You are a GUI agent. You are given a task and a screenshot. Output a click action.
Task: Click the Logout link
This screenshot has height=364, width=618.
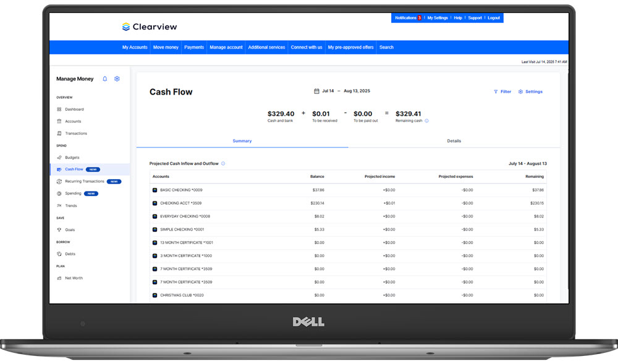[x=494, y=18]
